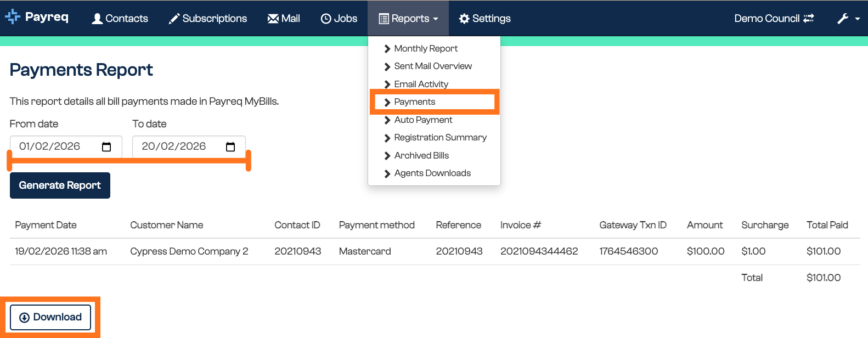Click the swap arrows icon beside Demo Council

809,18
